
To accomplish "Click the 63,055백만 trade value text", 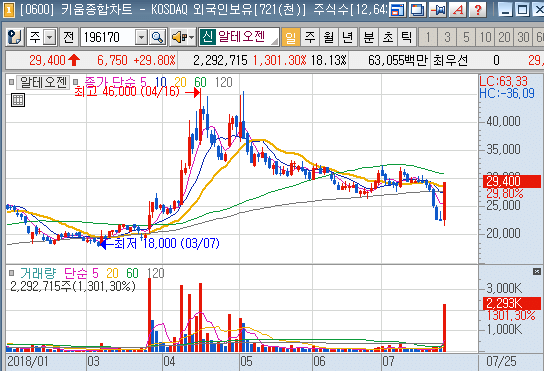I will pyautogui.click(x=398, y=60).
